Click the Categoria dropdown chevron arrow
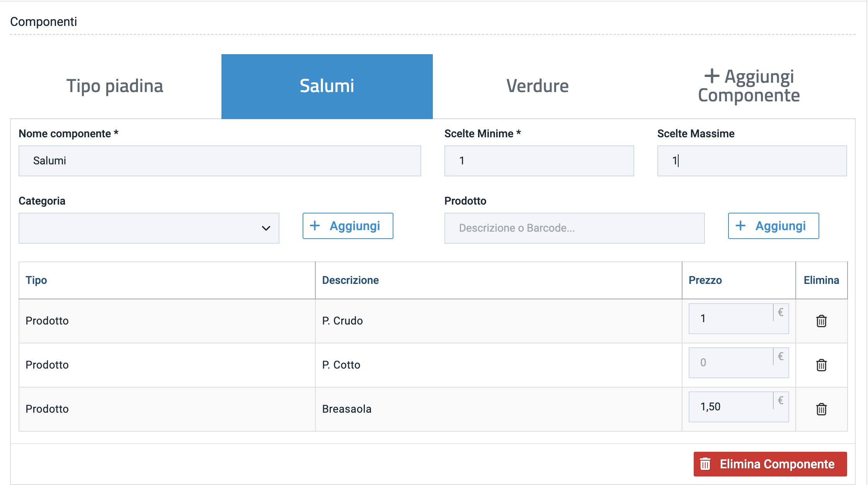 tap(266, 228)
